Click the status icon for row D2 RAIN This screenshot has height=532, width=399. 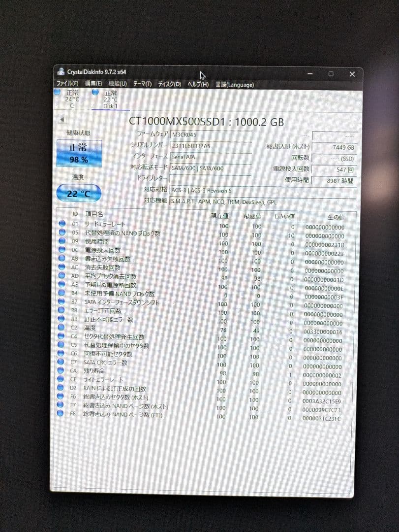(x=61, y=388)
